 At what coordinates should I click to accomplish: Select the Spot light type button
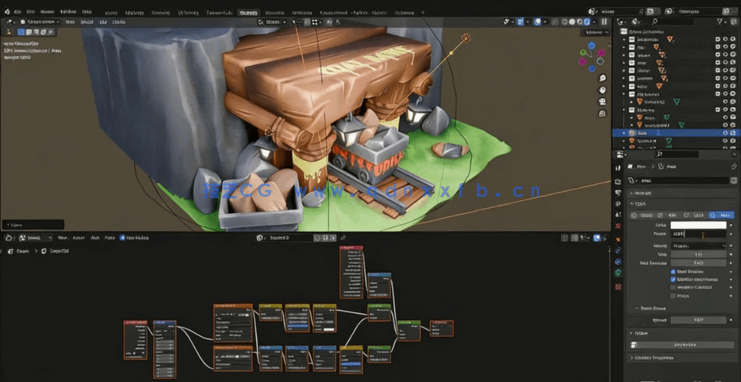pyautogui.click(x=695, y=215)
